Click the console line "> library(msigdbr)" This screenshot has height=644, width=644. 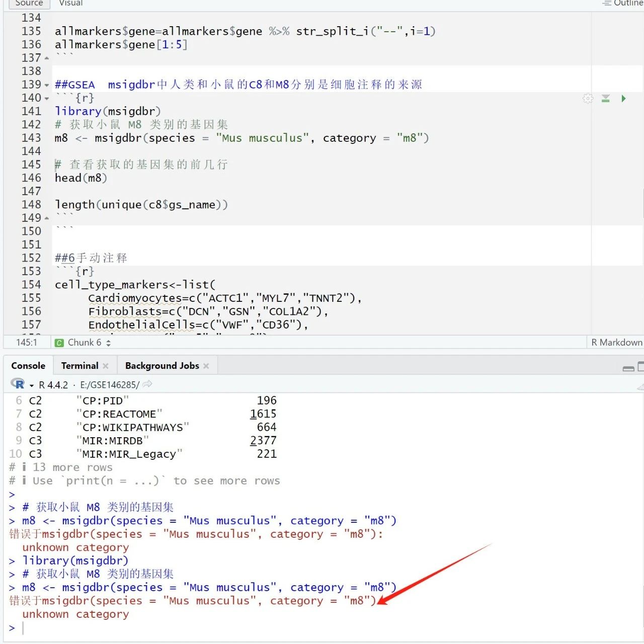coord(69,561)
